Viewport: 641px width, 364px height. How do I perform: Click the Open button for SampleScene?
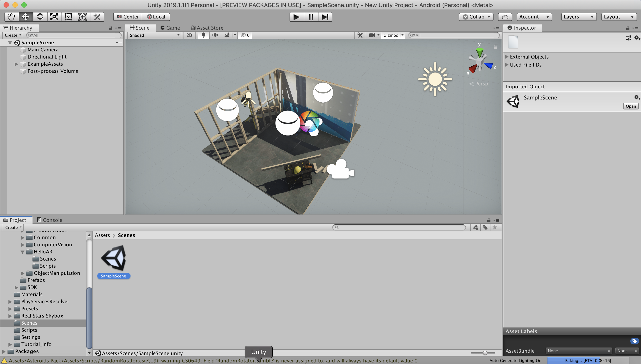(631, 106)
